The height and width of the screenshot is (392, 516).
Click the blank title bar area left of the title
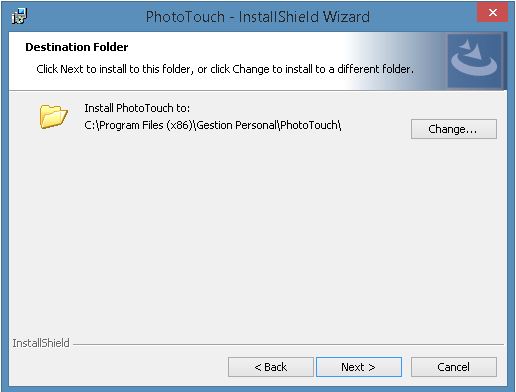point(85,17)
